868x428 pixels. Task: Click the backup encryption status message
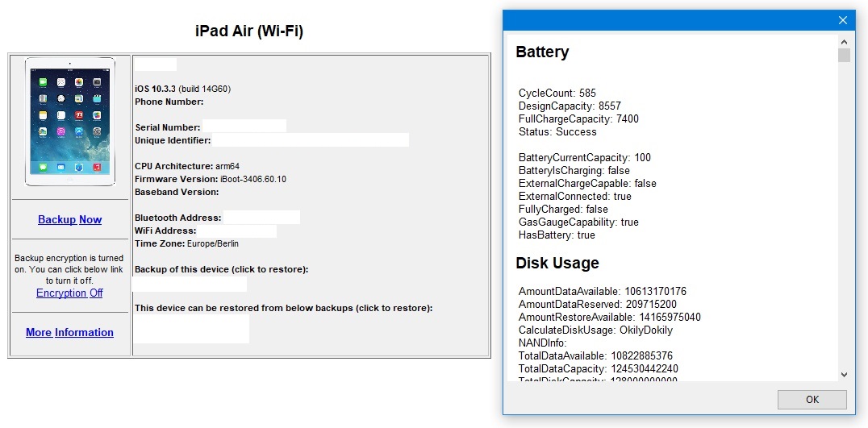69,269
